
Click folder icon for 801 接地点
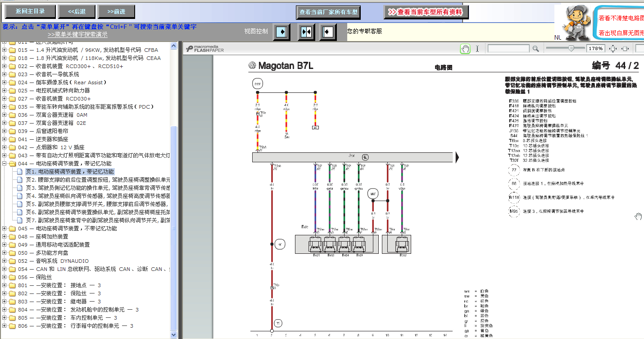(x=12, y=285)
